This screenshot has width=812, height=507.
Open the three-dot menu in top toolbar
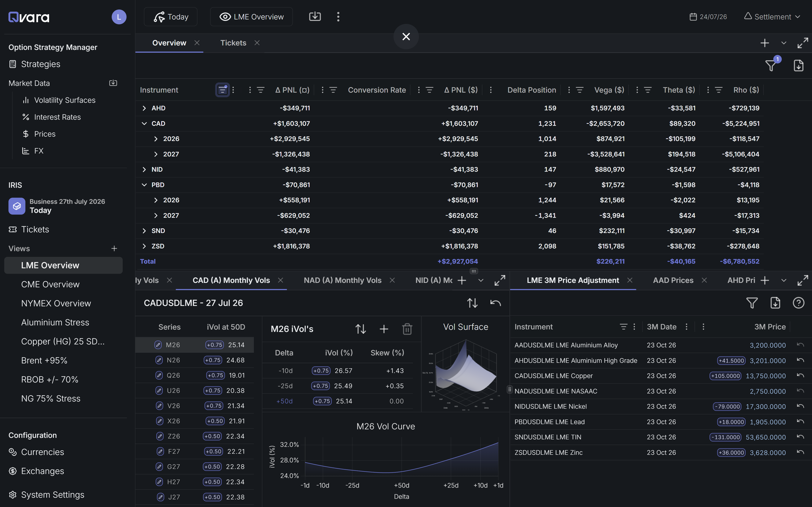tap(338, 17)
